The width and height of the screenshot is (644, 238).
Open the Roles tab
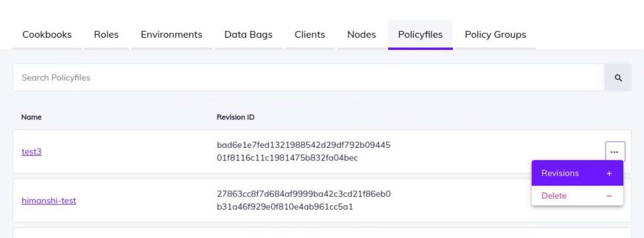[x=106, y=35]
